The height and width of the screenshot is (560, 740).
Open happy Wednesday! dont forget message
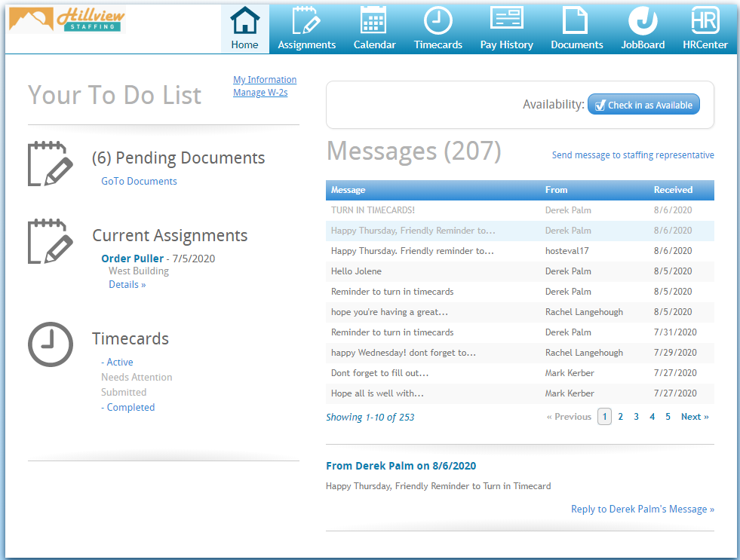tap(520, 352)
